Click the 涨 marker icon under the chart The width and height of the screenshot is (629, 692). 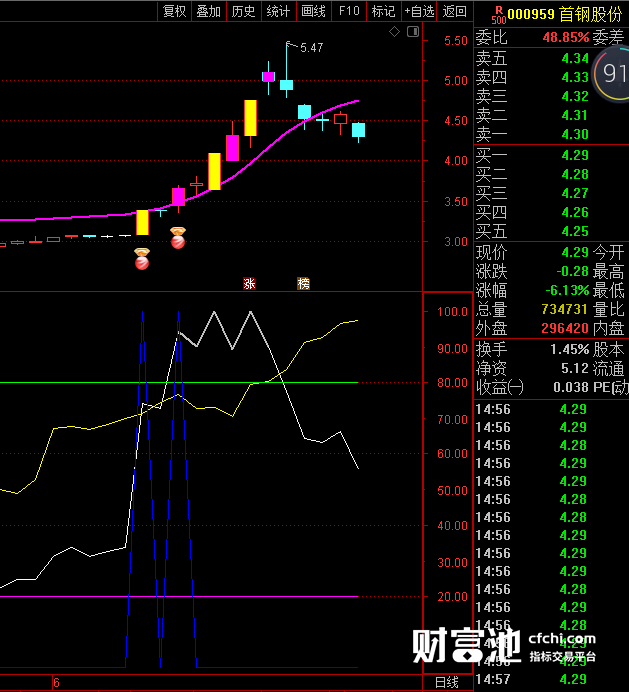point(249,283)
